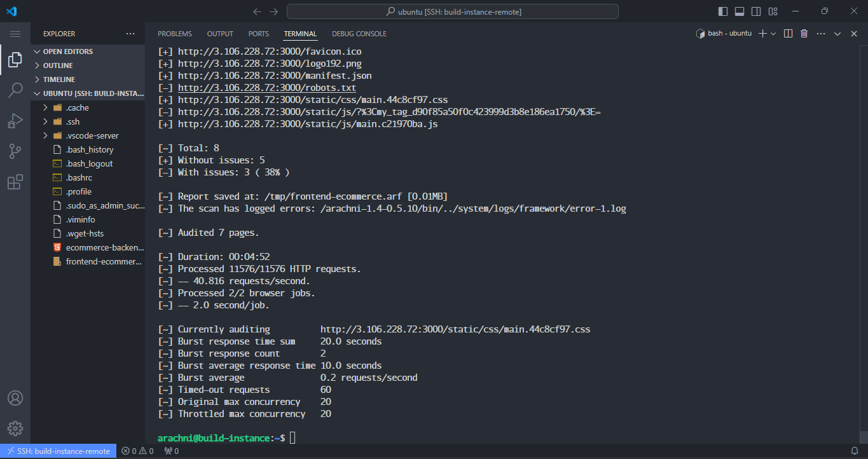Open the hamburger application menu
868x459 pixels.
[15, 34]
